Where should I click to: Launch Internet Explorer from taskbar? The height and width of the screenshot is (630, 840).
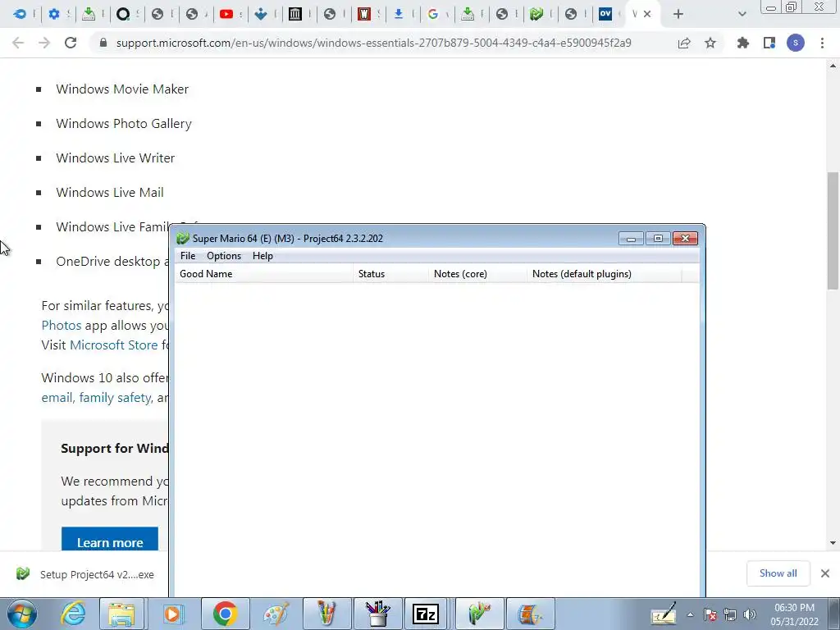[72, 614]
